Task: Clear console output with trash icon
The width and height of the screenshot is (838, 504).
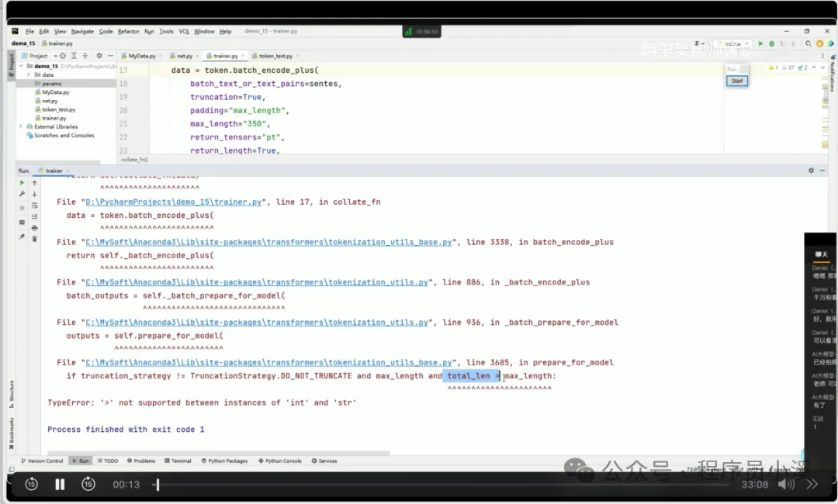Action: tap(35, 239)
